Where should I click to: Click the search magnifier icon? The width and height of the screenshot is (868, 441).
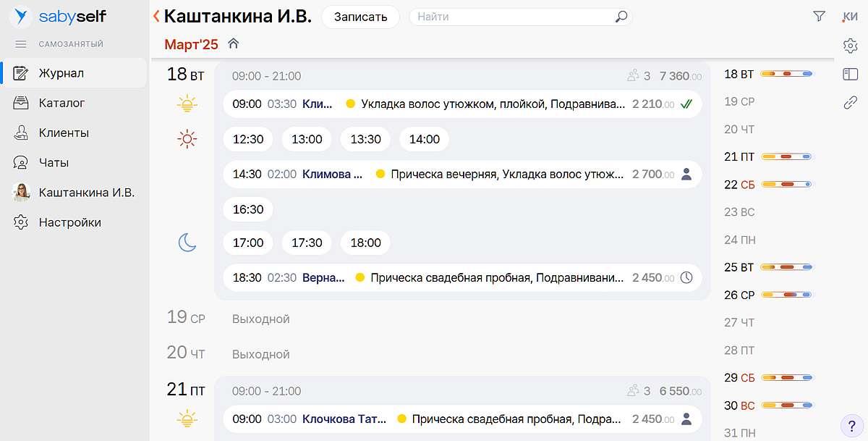click(x=621, y=17)
